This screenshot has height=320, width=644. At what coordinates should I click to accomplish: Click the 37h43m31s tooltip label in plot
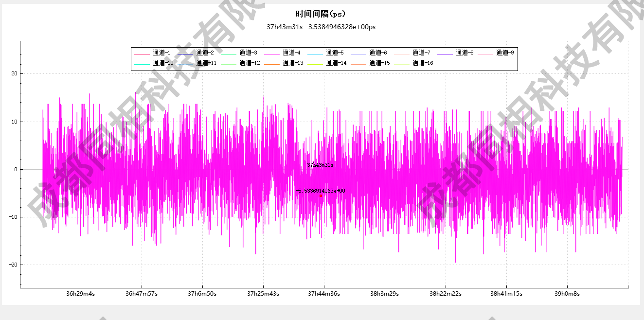[x=320, y=165]
